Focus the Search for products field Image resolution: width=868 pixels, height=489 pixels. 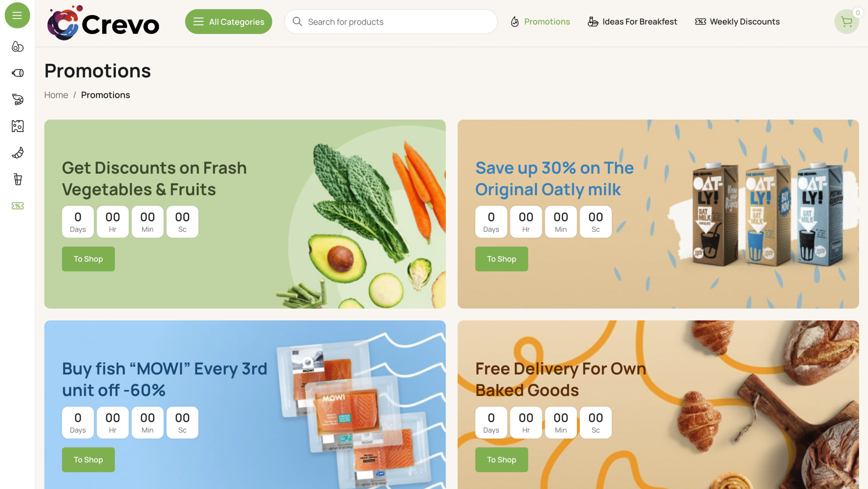(x=391, y=22)
